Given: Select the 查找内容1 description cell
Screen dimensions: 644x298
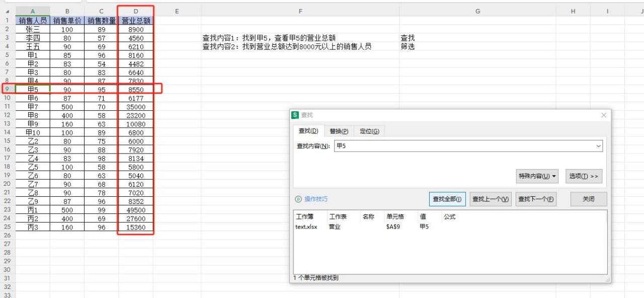Looking at the screenshot, I should point(300,38).
